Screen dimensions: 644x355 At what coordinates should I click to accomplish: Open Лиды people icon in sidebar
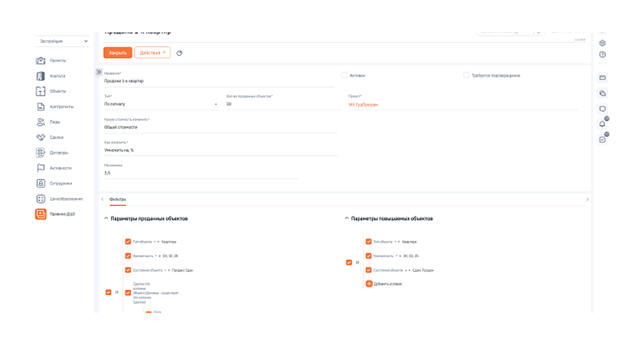tap(41, 122)
